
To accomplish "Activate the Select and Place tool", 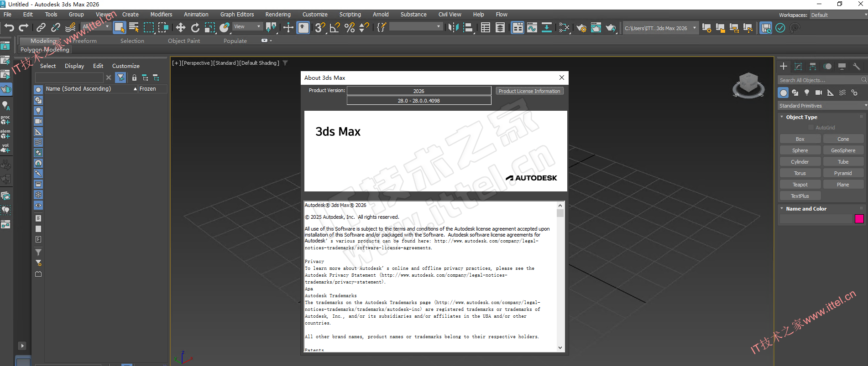I will 225,28.
